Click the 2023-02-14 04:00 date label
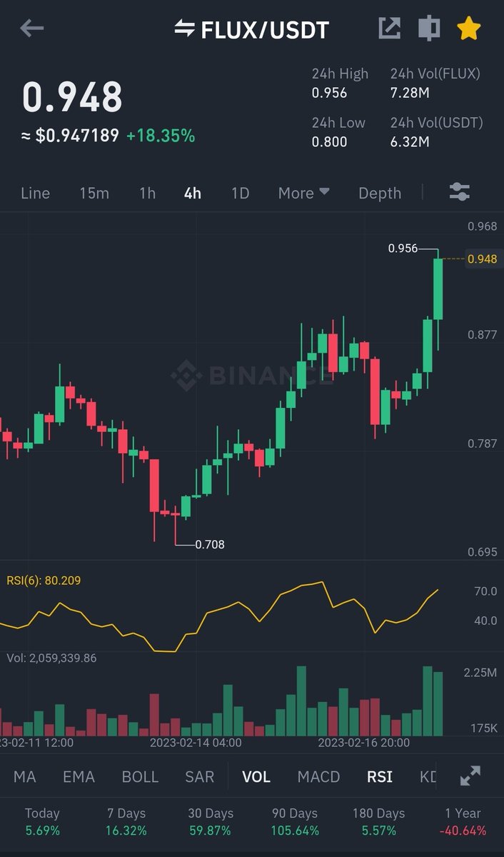 pos(196,743)
